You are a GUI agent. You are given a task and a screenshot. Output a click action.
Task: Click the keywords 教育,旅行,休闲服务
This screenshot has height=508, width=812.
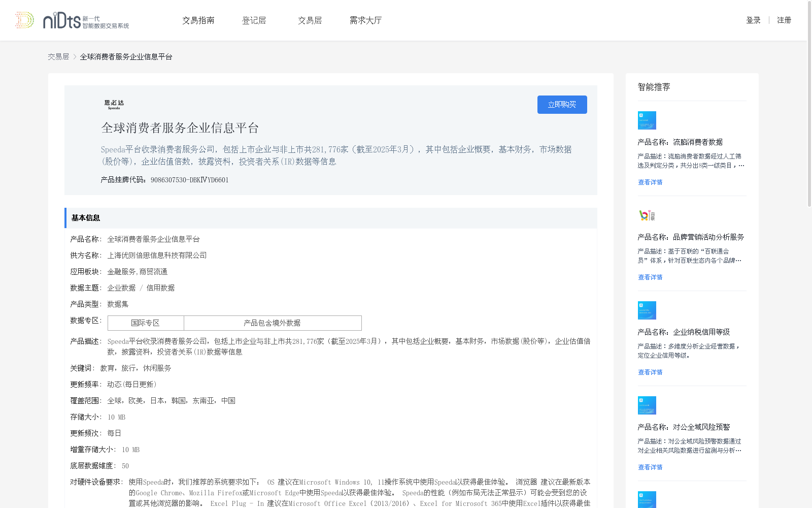pyautogui.click(x=136, y=368)
